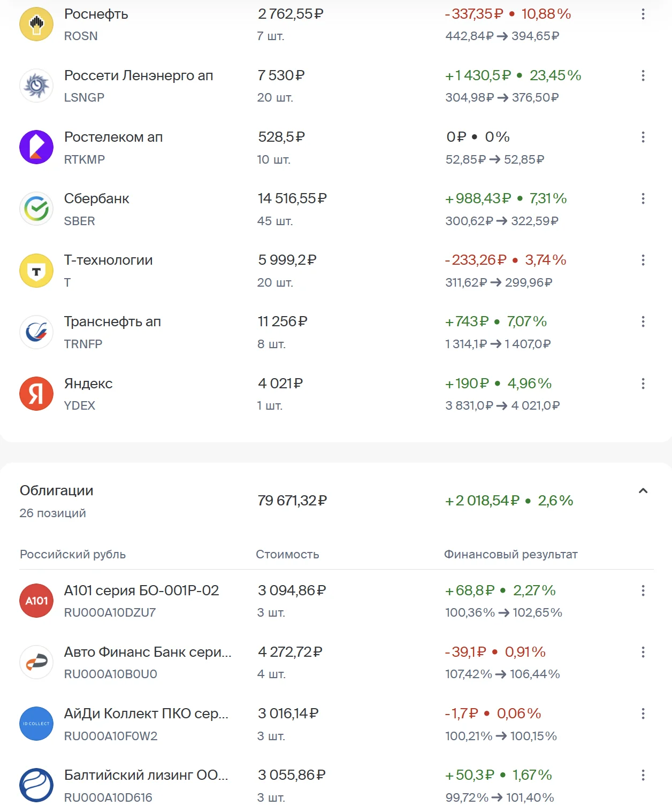
Task: Open the Яндекс stock name
Action: coord(88,383)
